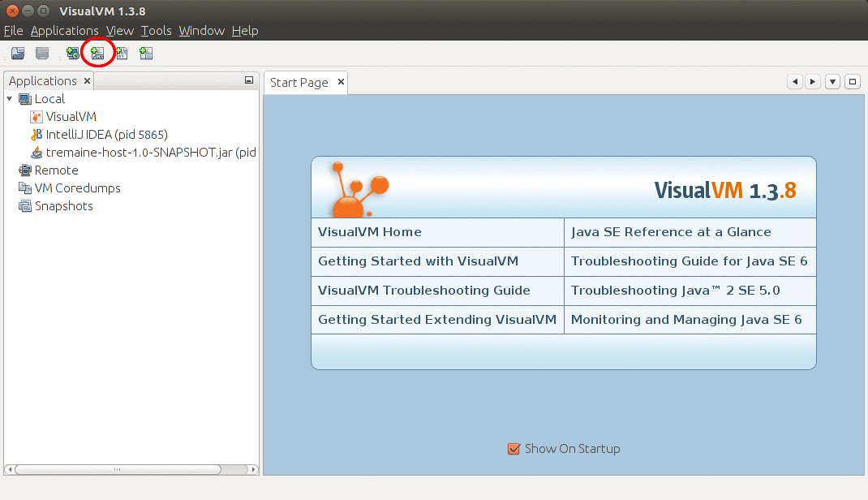This screenshot has width=868, height=500.
Task: Select the Applications panel tab
Action: 43,81
